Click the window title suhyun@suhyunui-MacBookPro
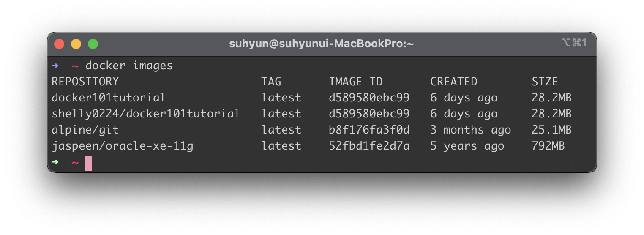The image size is (644, 235). (322, 44)
